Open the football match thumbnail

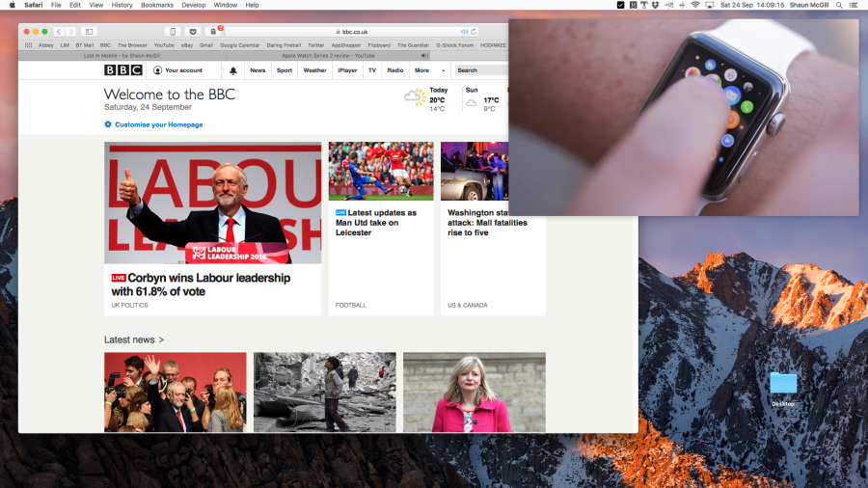coord(381,171)
